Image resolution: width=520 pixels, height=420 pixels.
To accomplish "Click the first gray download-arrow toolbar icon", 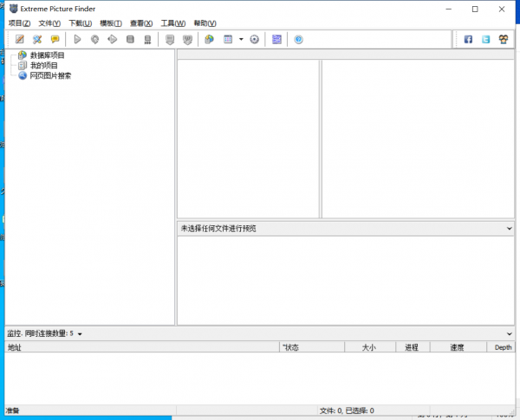I will point(170,40).
